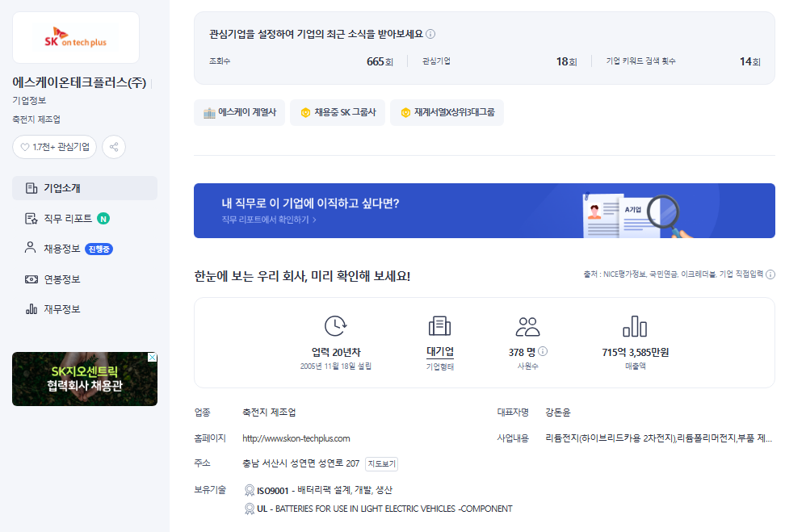Click the 채용정보 person icon
806x532 pixels.
31,248
